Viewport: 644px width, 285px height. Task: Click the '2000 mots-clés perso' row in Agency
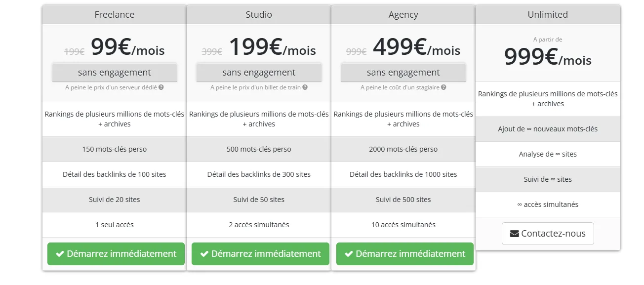[x=403, y=149]
